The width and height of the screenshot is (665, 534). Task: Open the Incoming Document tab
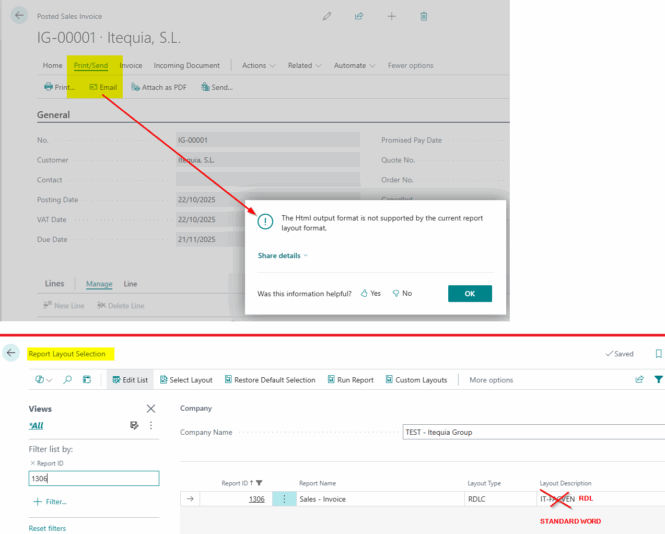click(x=187, y=66)
